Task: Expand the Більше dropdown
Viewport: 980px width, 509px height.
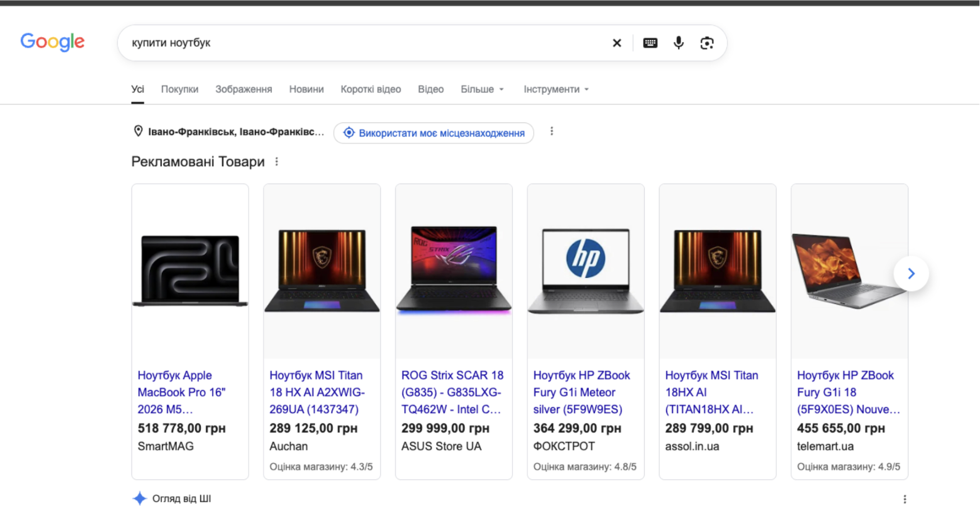Action: point(482,89)
